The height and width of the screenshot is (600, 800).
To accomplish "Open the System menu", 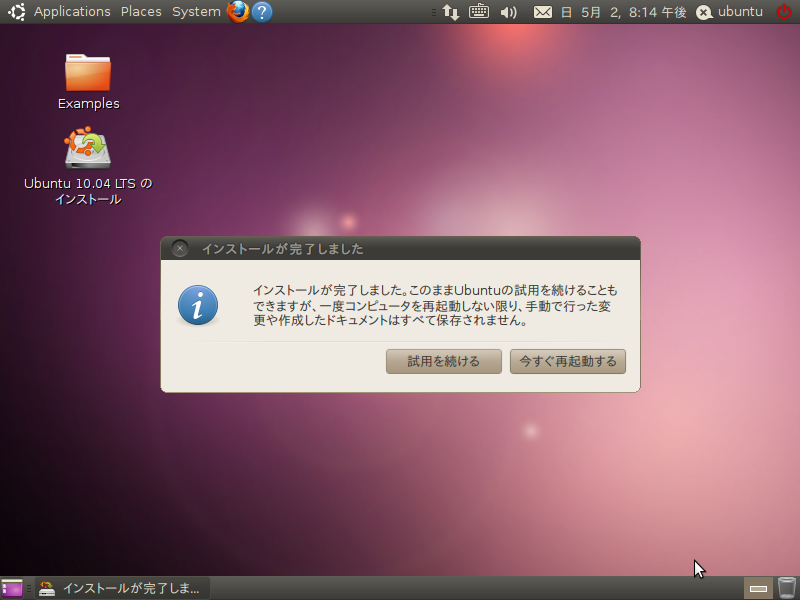I will coord(196,12).
